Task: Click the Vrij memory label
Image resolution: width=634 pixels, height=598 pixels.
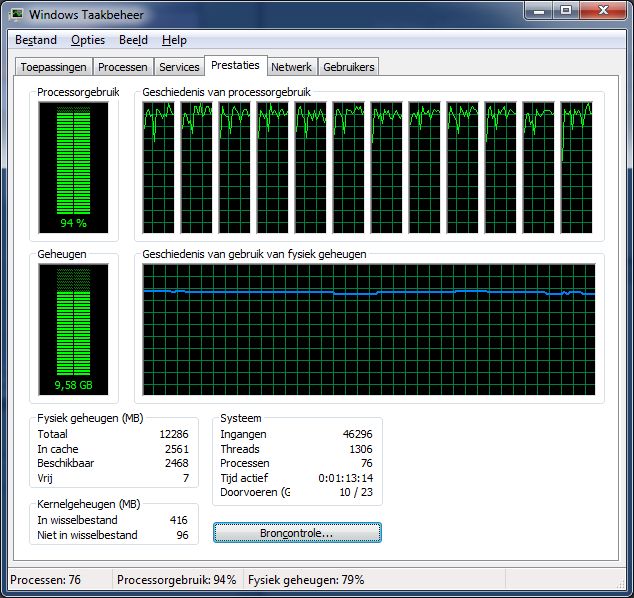Action: point(45,478)
